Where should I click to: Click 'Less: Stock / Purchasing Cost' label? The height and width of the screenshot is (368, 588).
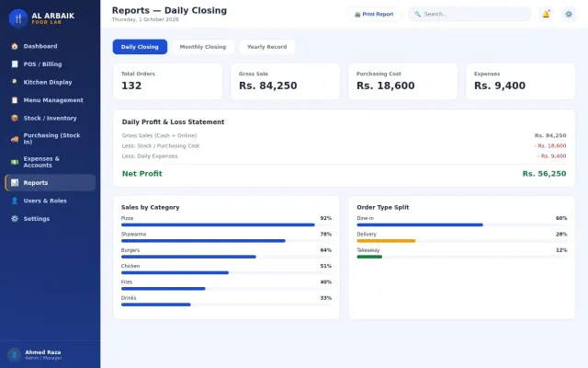point(161,145)
